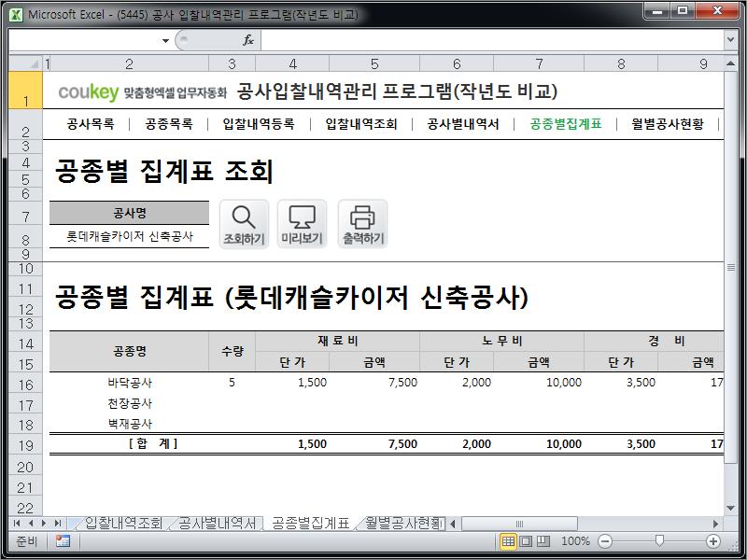Click the zoom slider handle
Screen dimensions: 747x560
659,540
